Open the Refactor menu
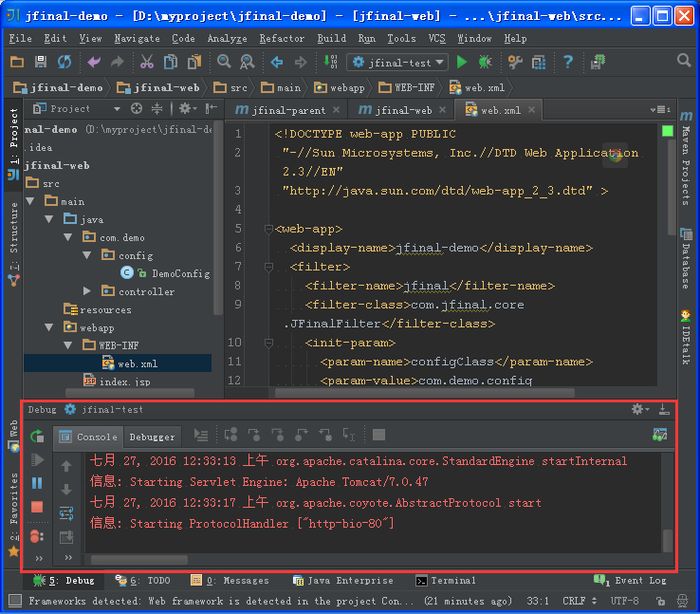700x614 pixels. pos(282,38)
